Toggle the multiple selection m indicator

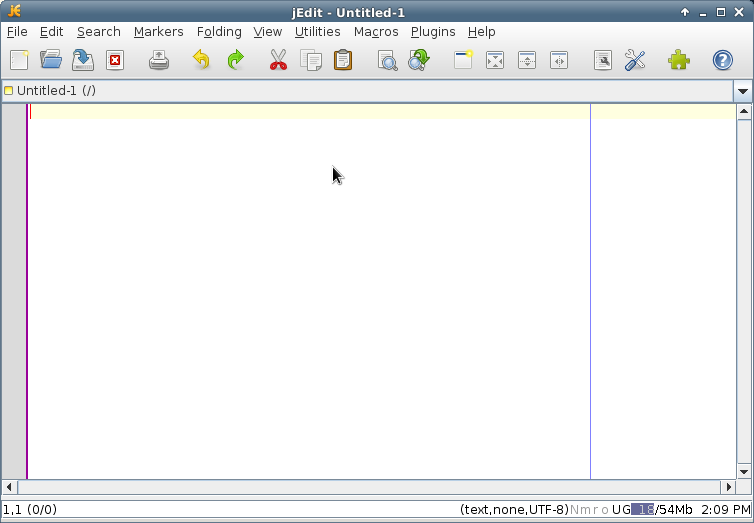coord(585,510)
